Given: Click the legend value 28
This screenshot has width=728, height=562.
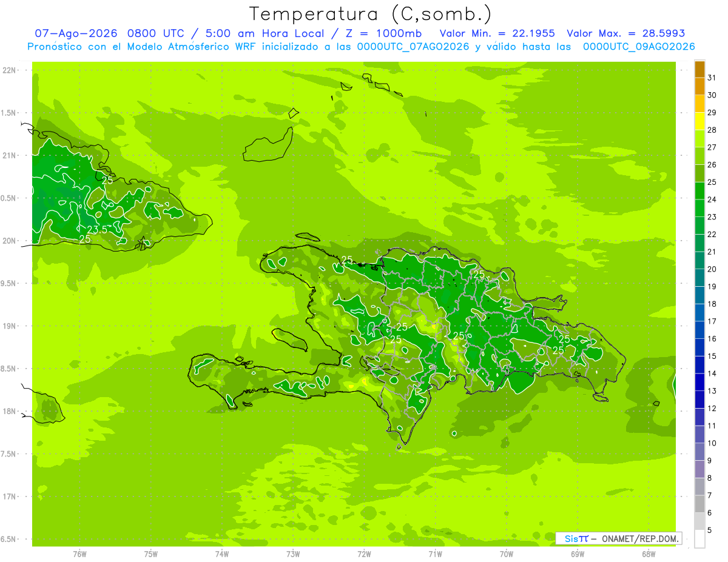Looking at the screenshot, I should (x=712, y=130).
